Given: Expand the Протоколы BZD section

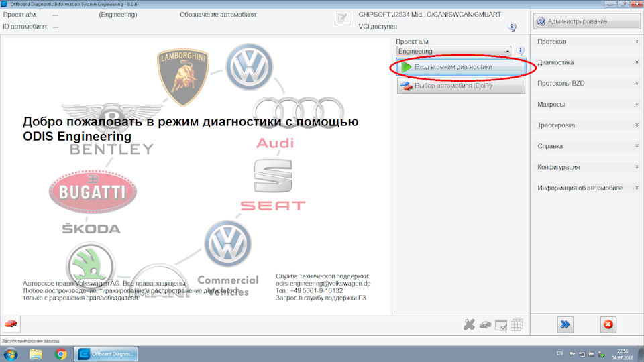Looking at the screenshot, I should point(588,83).
